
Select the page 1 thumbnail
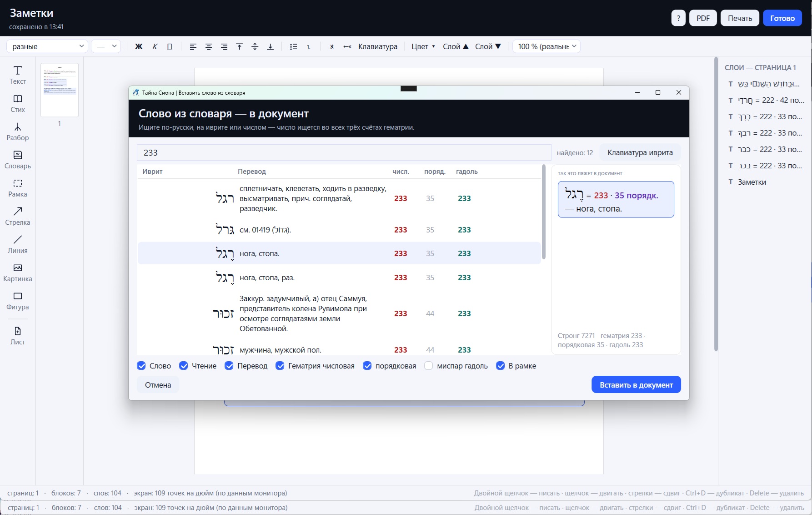(x=60, y=90)
